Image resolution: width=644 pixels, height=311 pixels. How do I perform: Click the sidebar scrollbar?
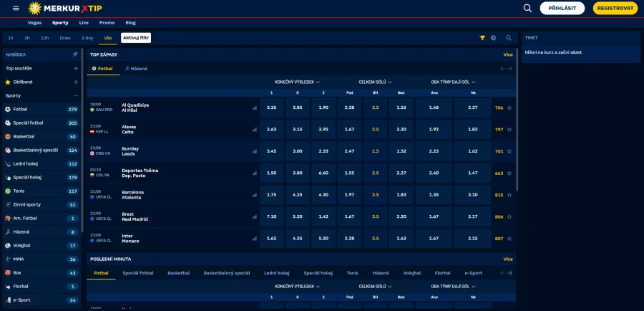pyautogui.click(x=82, y=140)
